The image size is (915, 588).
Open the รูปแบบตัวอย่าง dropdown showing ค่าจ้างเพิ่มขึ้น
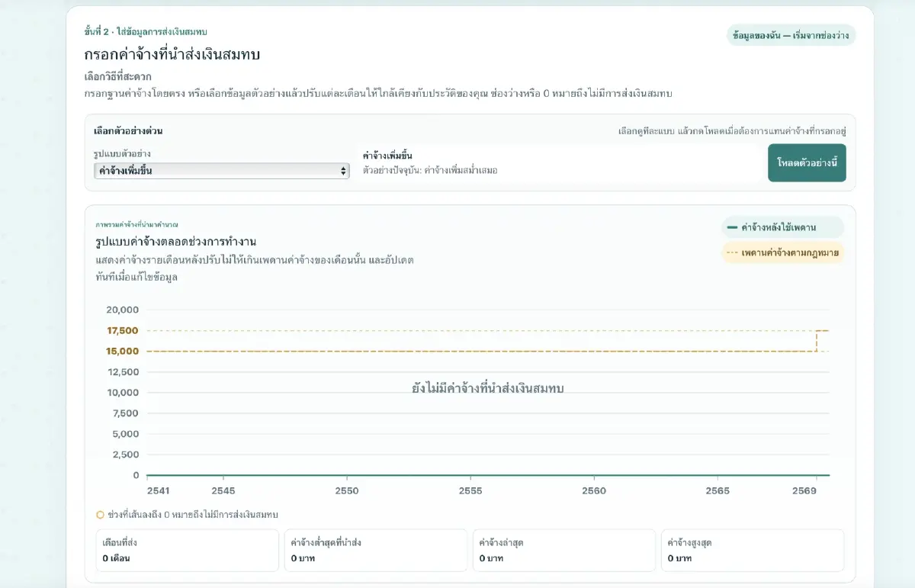click(221, 171)
